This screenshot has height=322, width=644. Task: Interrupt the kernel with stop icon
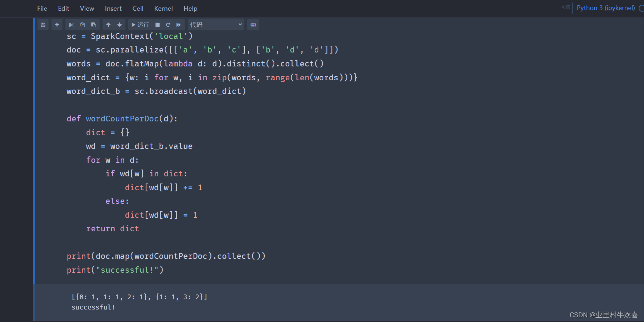[x=158, y=25]
